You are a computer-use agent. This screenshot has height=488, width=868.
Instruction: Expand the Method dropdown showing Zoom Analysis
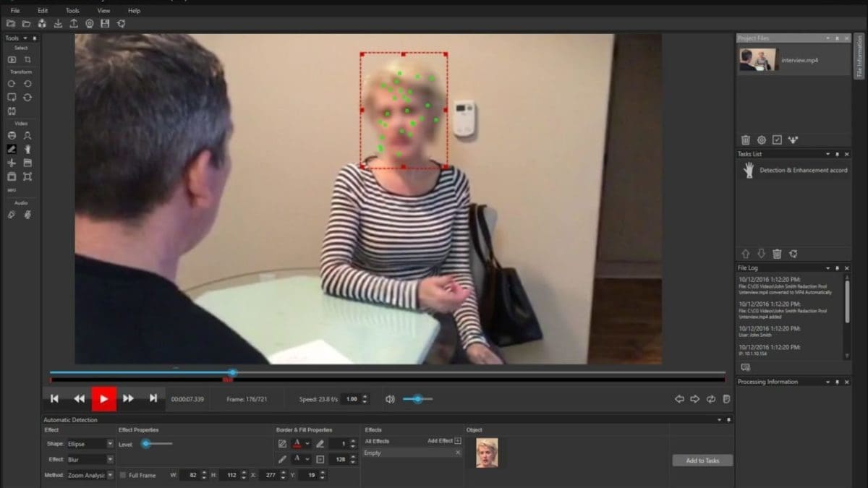(90, 475)
